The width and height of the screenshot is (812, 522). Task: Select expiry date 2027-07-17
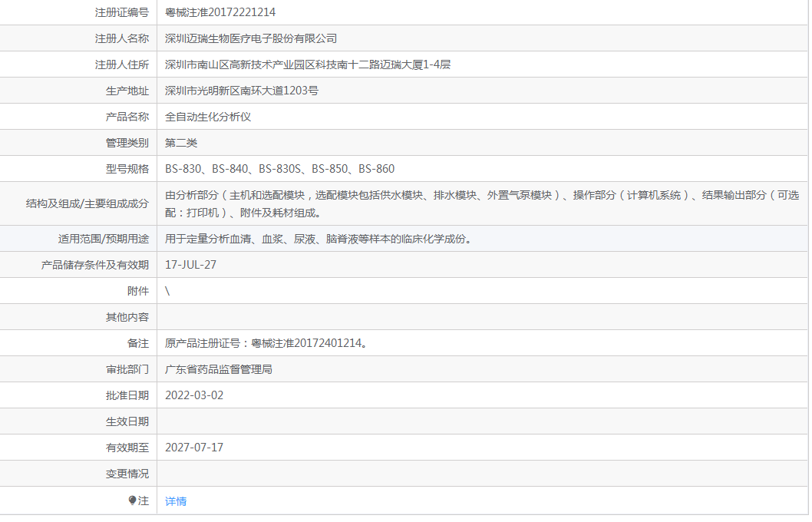194,448
